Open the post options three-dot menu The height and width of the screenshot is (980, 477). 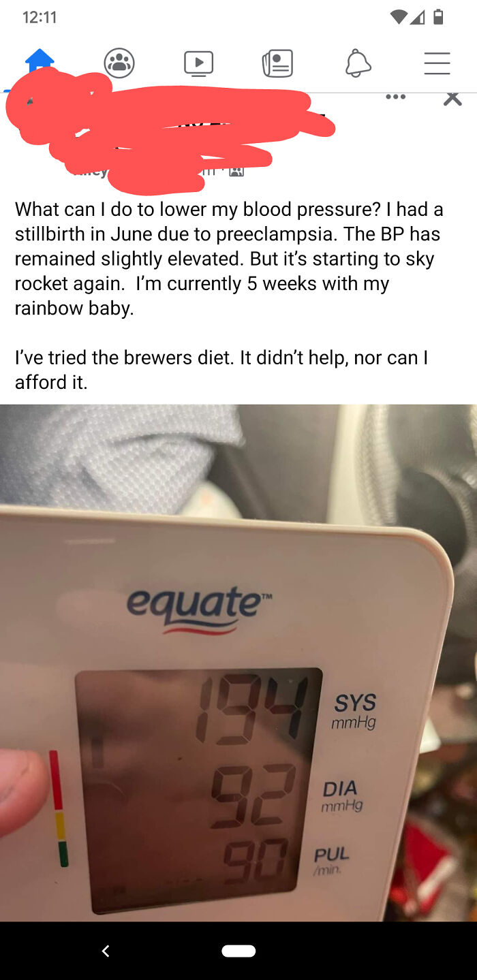tap(395, 97)
